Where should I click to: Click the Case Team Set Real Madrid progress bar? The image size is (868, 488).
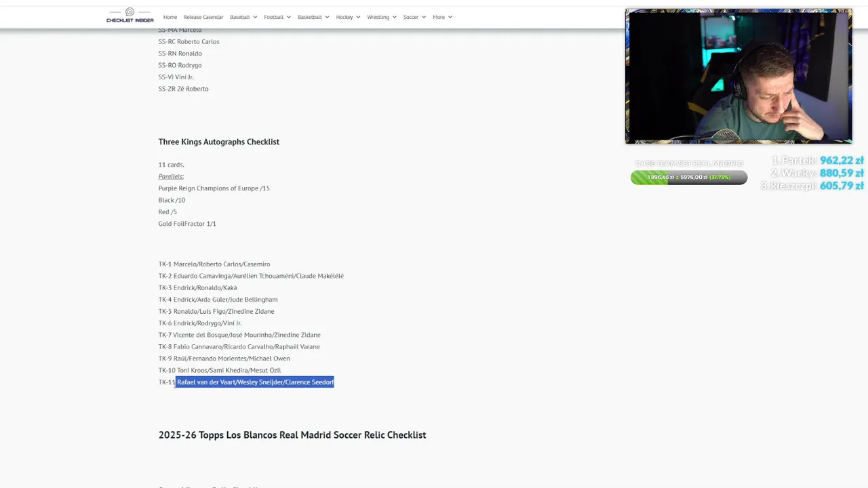point(689,178)
